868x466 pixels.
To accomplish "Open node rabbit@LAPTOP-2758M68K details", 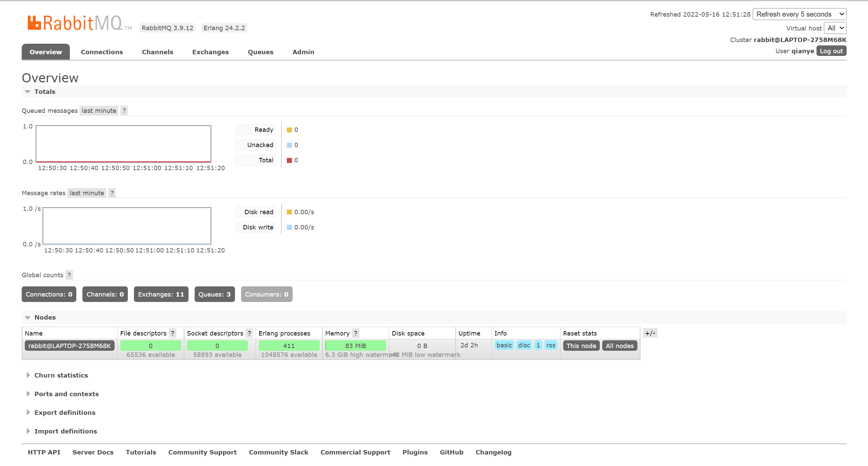I will pyautogui.click(x=70, y=346).
